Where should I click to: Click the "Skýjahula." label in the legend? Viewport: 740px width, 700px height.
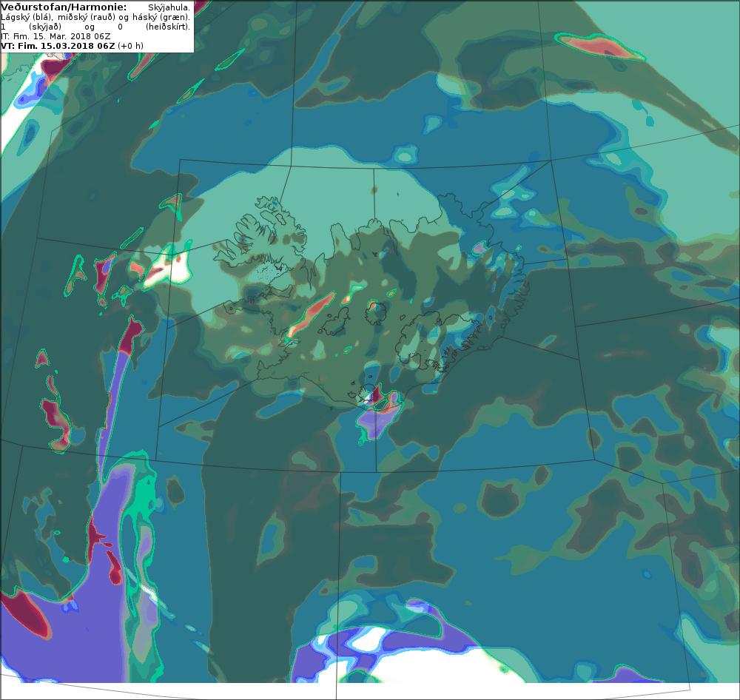pos(169,7)
